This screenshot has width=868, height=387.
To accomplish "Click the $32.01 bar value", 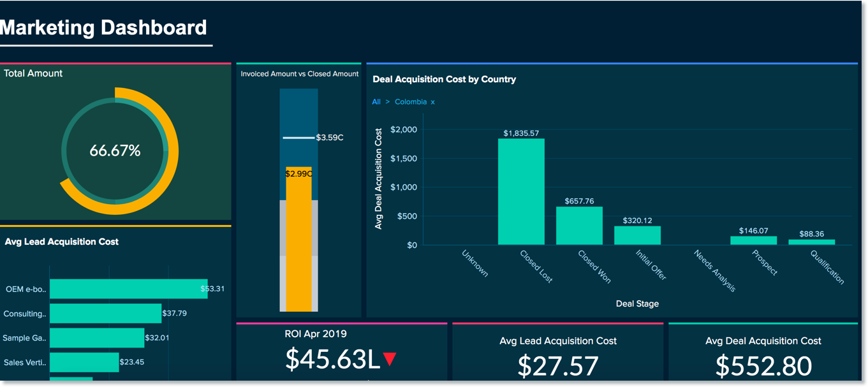I will pos(157,338).
